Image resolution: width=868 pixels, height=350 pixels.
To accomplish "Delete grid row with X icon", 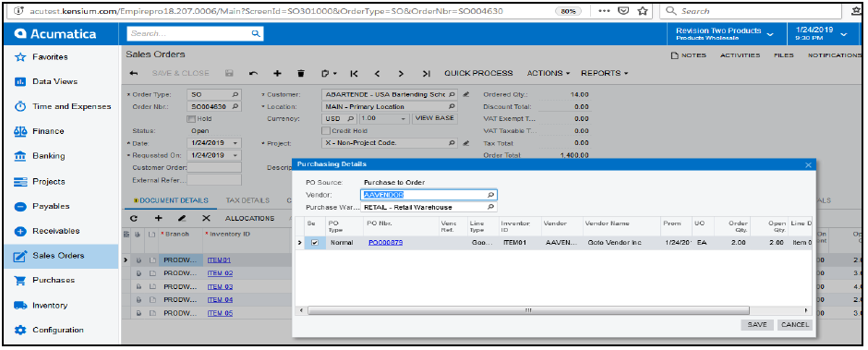I will pyautogui.click(x=206, y=218).
